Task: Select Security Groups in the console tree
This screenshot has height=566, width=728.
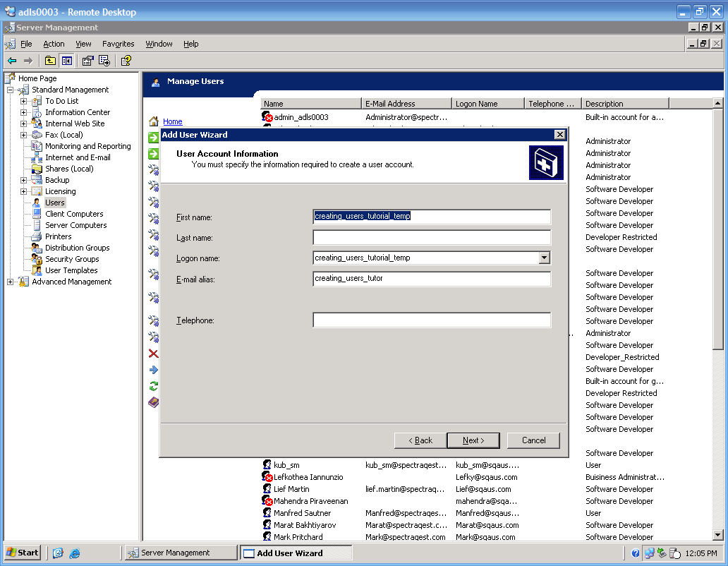Action: pyautogui.click(x=72, y=259)
